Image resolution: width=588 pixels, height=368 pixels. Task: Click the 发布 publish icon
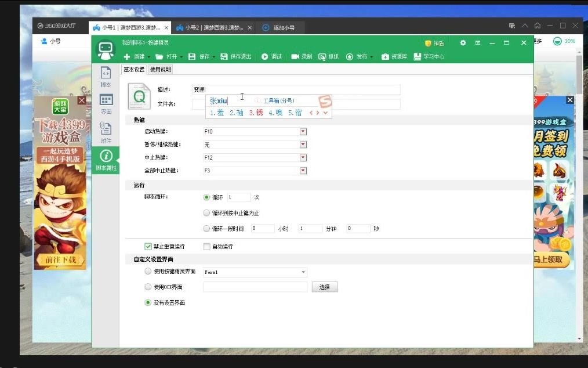coord(357,57)
